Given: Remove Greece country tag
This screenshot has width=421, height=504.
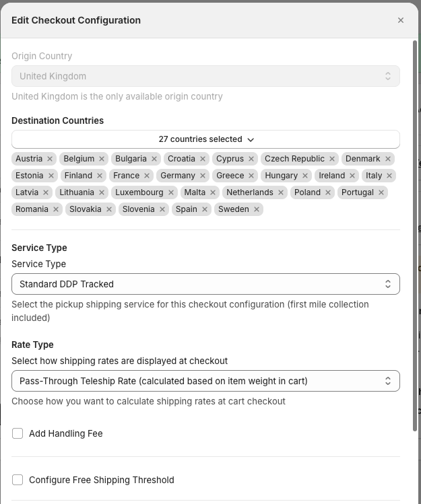Looking at the screenshot, I should coord(251,176).
